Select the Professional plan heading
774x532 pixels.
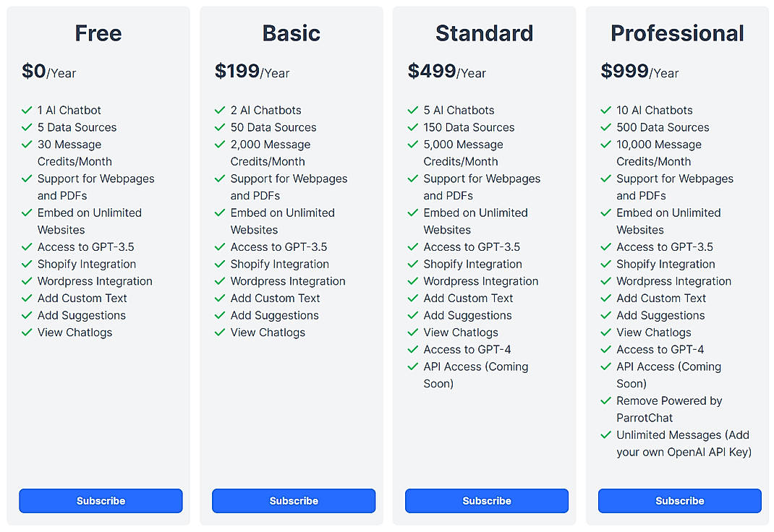[x=677, y=33]
